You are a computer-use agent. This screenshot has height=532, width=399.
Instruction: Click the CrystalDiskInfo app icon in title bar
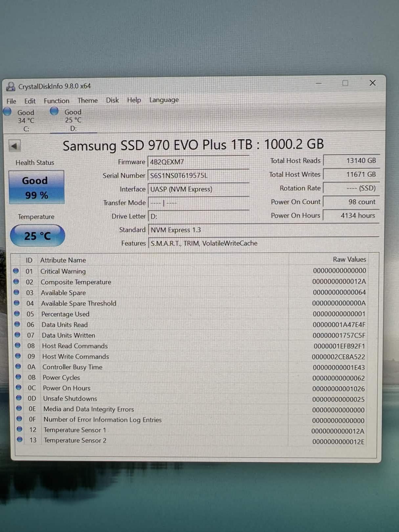(11, 86)
